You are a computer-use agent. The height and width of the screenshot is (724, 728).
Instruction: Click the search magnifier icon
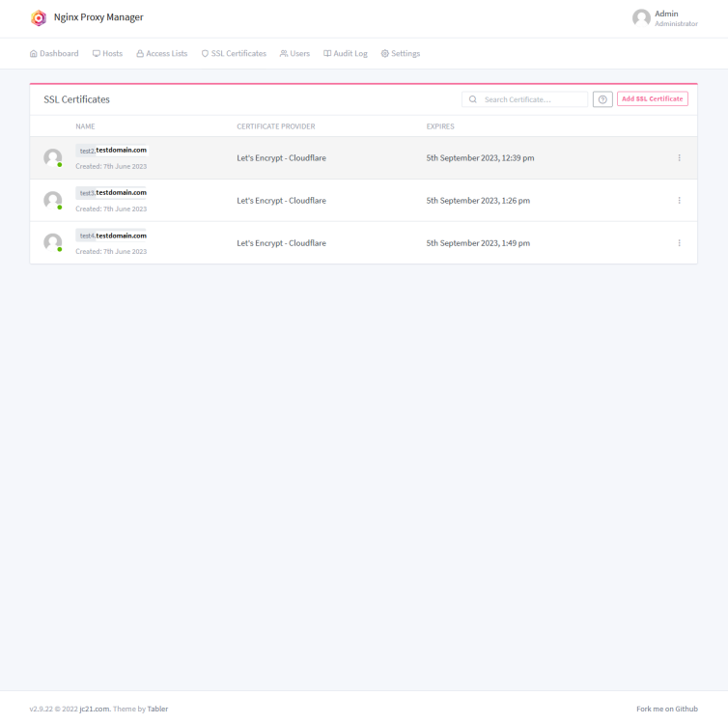point(473,99)
